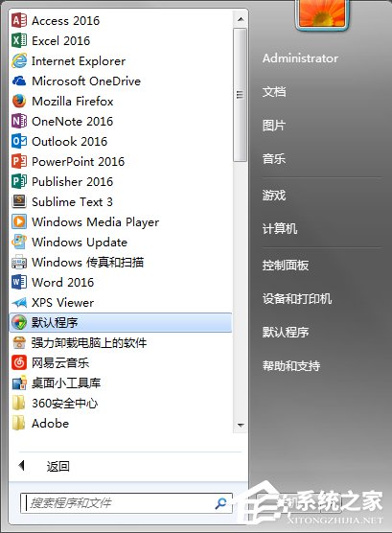The width and height of the screenshot is (392, 533).
Task: Select the Microsoft OneDrive text label
Action: tap(86, 81)
